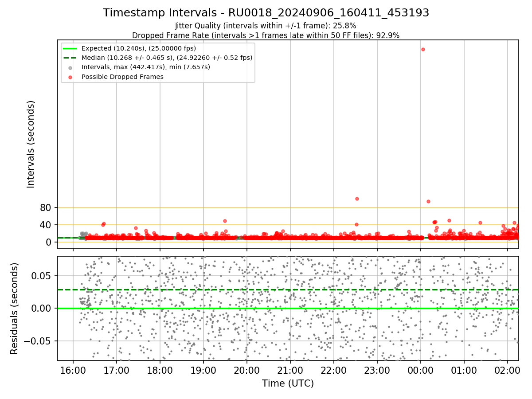Click the highest red outlier point just after 00:00
Screen dimensions: 532x399
[423, 49]
